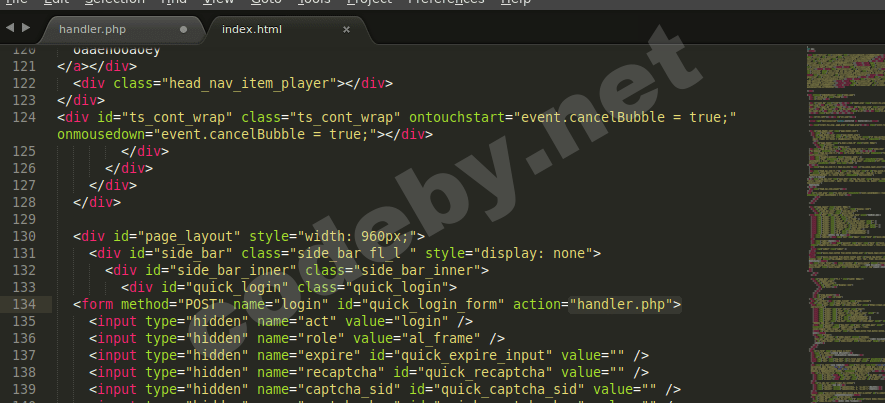Click the "quick_captcha_sid" id value
The height and width of the screenshot is (403, 885).
click(x=505, y=389)
